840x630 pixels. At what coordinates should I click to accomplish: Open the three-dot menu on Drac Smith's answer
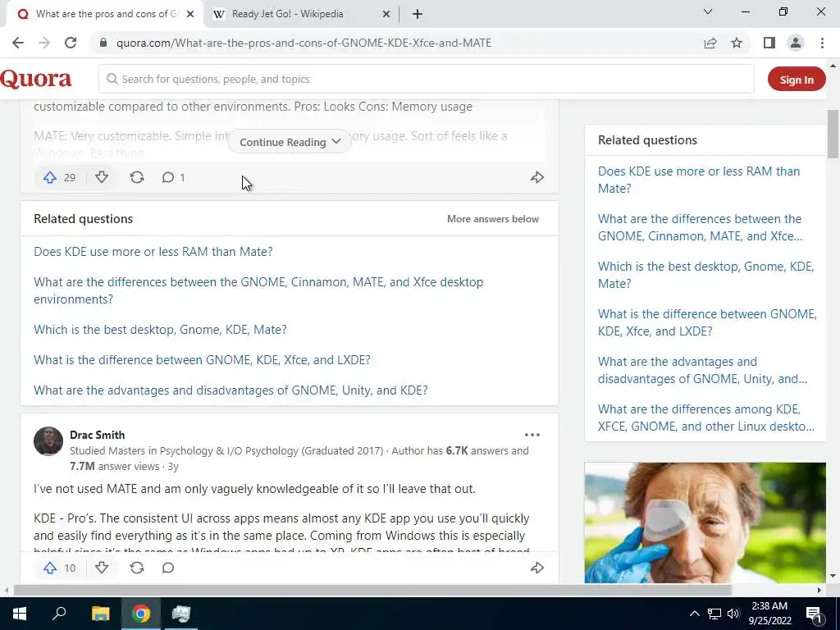(x=532, y=435)
